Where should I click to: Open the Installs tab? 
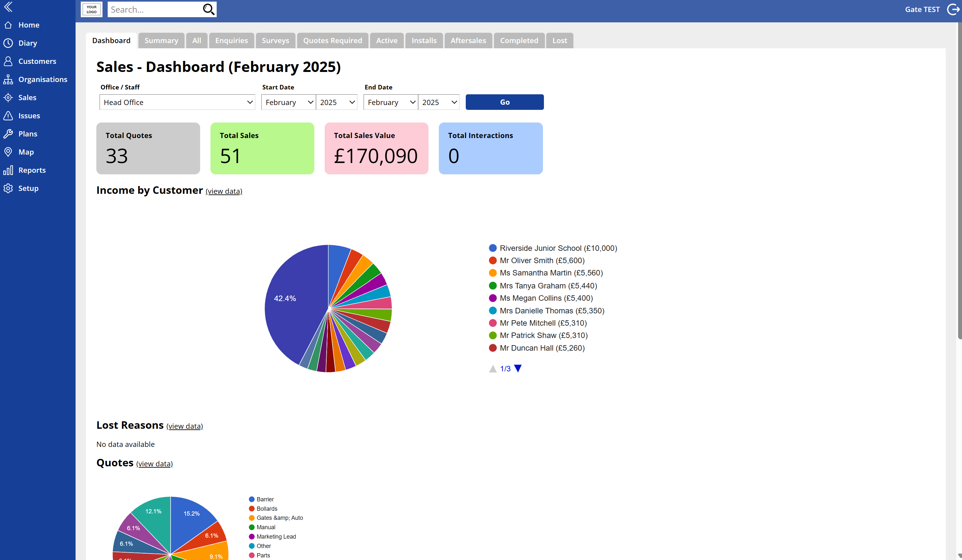point(424,41)
